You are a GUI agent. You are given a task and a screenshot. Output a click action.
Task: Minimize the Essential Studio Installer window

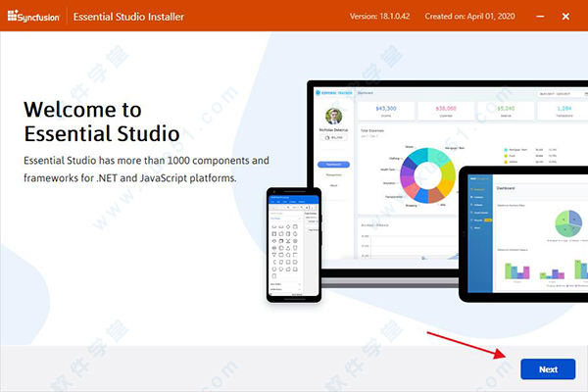pos(540,17)
